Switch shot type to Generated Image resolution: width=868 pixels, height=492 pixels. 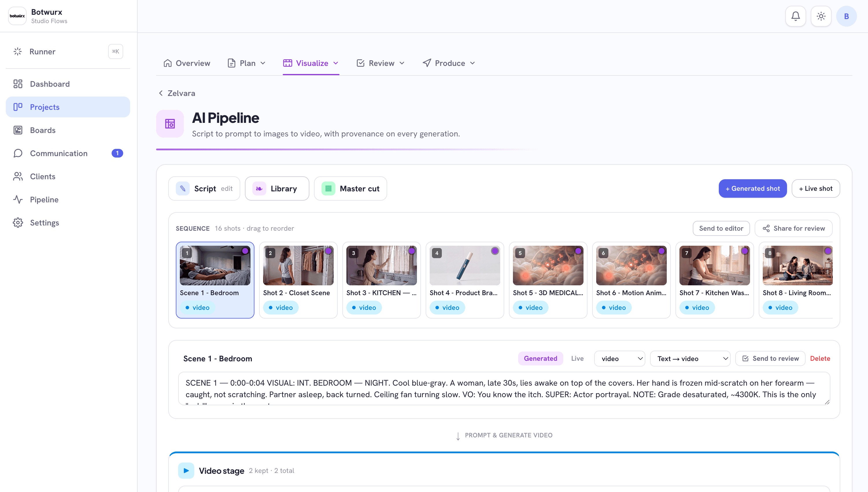click(x=540, y=358)
